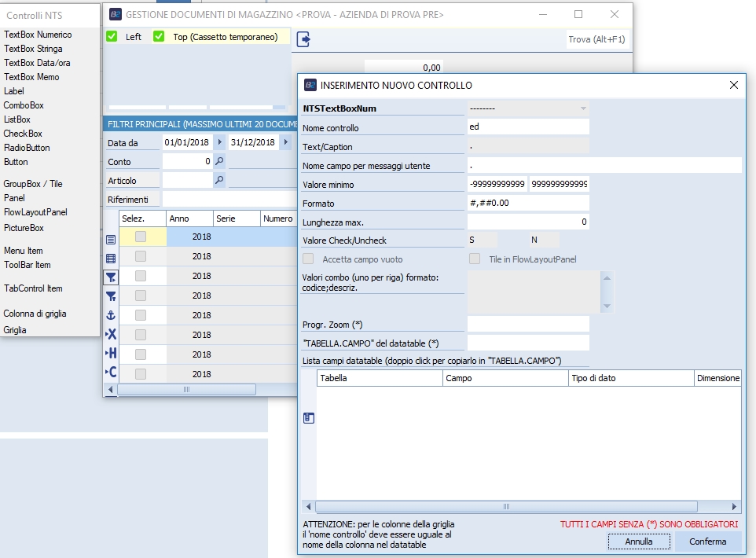
Task: Click the exit door icon in toolbar
Action: coord(303,39)
